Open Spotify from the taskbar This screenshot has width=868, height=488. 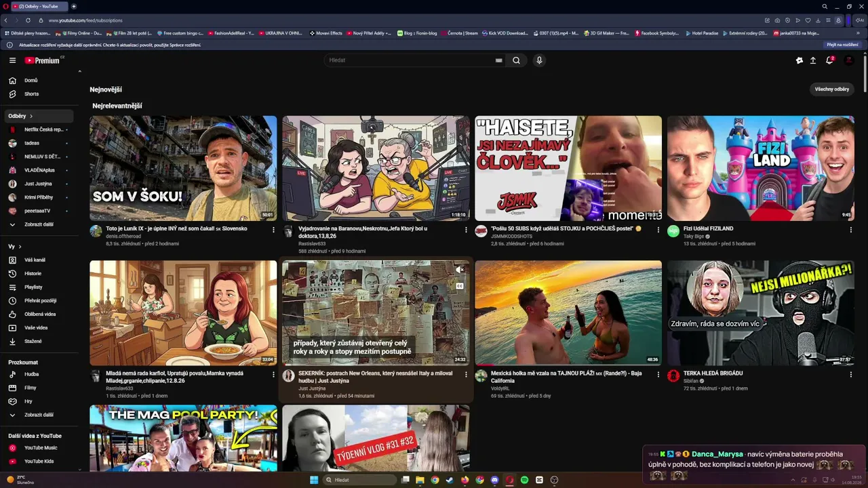(524, 480)
